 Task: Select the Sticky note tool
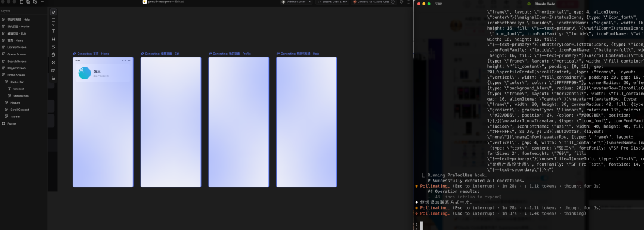[54, 46]
